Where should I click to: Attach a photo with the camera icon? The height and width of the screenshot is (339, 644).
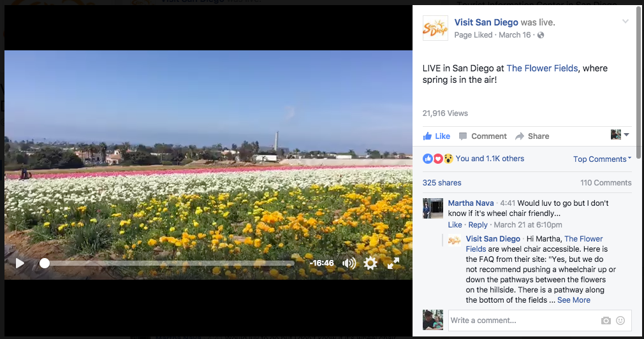[x=606, y=321]
